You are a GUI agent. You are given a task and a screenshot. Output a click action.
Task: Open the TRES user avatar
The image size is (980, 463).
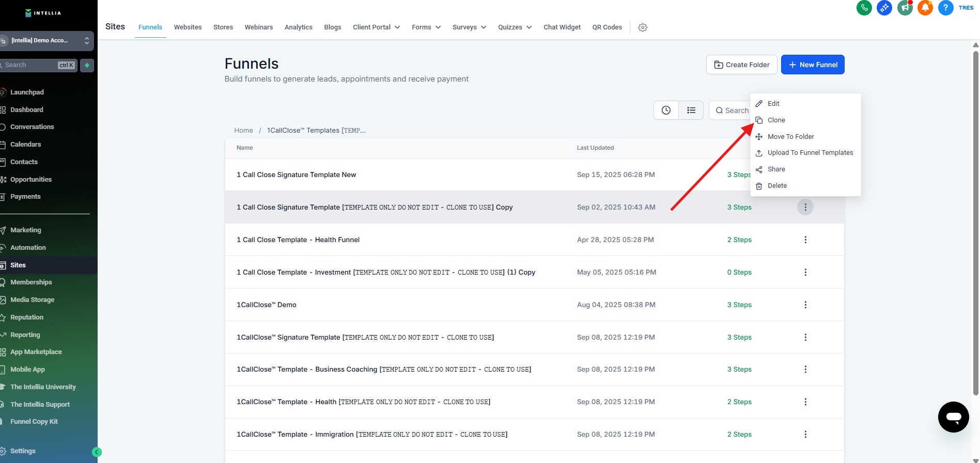pos(966,8)
